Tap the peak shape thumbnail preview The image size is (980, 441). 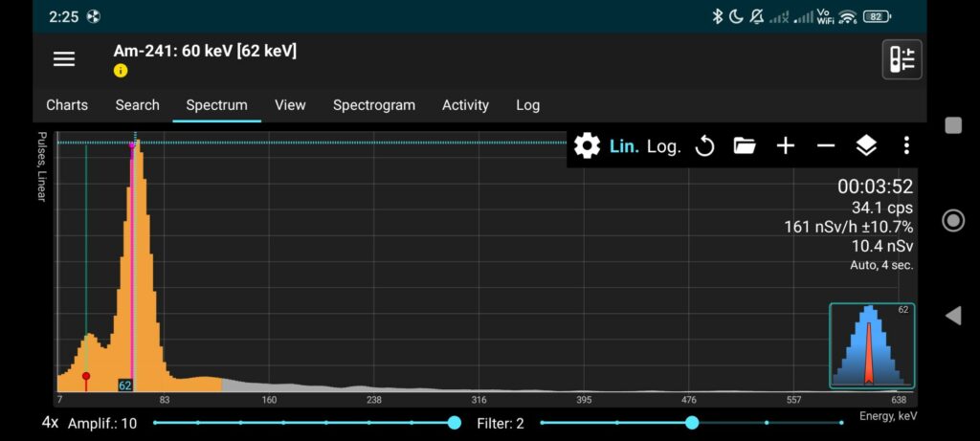872,345
